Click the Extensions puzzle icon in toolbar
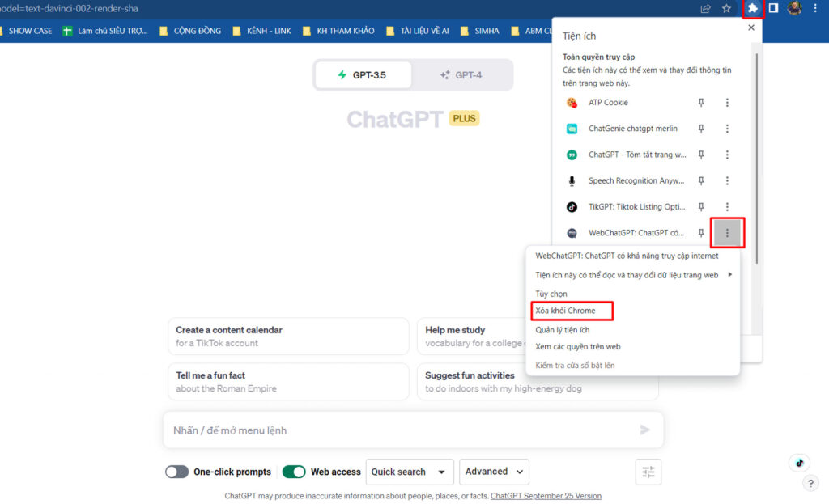This screenshot has height=504, width=829. point(753,9)
